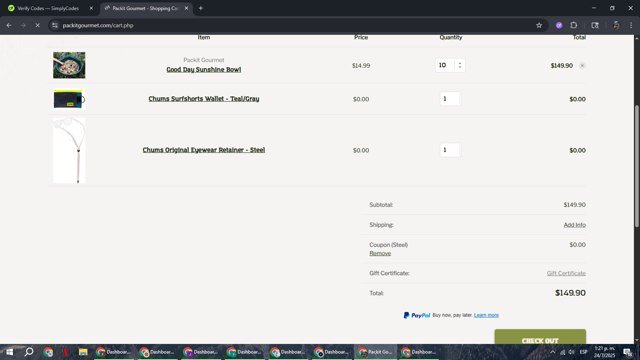Click the Packit Go... taskbar window

point(376,352)
